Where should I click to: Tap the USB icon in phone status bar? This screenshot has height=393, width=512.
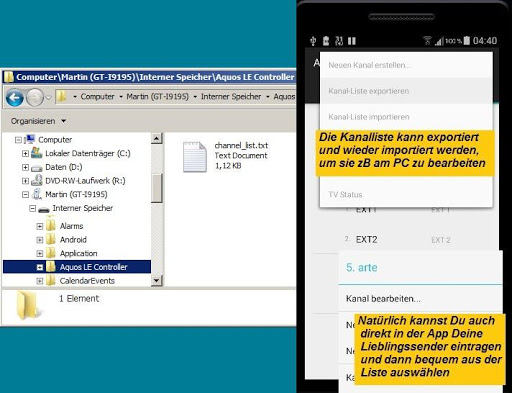pos(313,41)
